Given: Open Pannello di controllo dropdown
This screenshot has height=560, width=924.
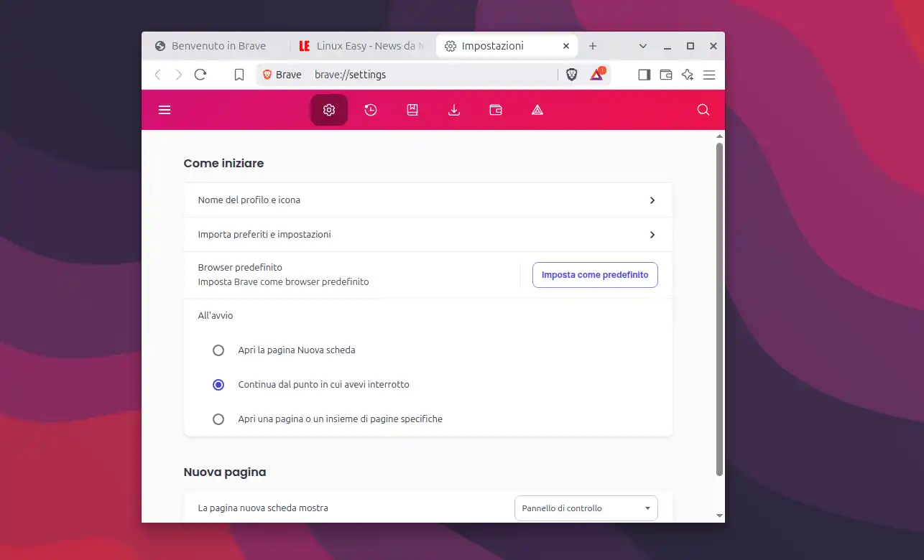Looking at the screenshot, I should point(586,508).
